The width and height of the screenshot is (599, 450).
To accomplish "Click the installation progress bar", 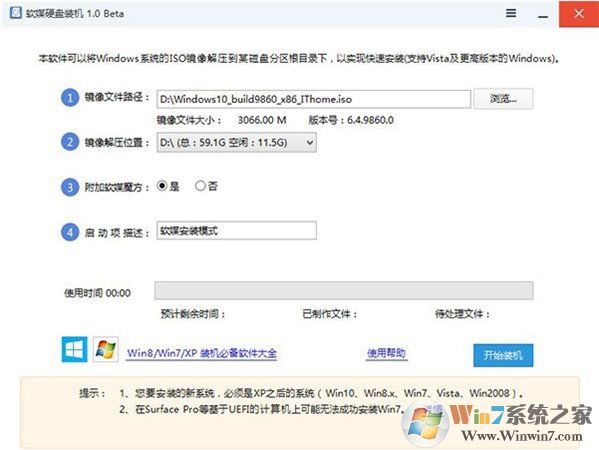I will pos(344,291).
